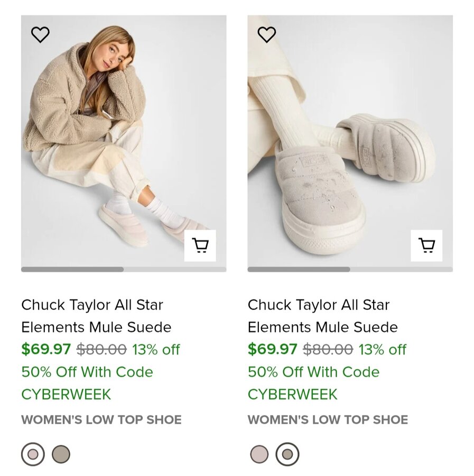Click the right product $69.97 price
The width and height of the screenshot is (474, 476).
coord(272,349)
